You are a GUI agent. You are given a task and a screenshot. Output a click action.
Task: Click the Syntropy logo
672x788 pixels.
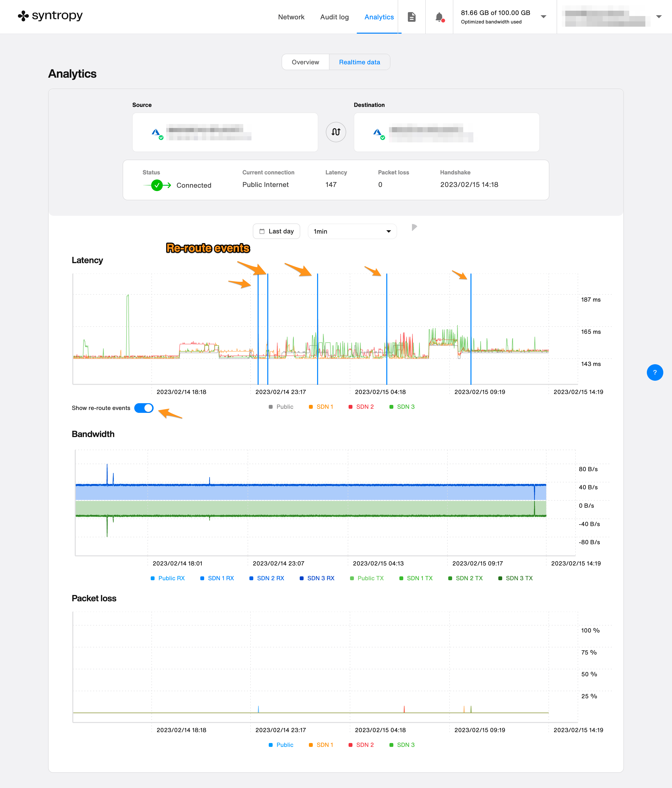tap(50, 15)
